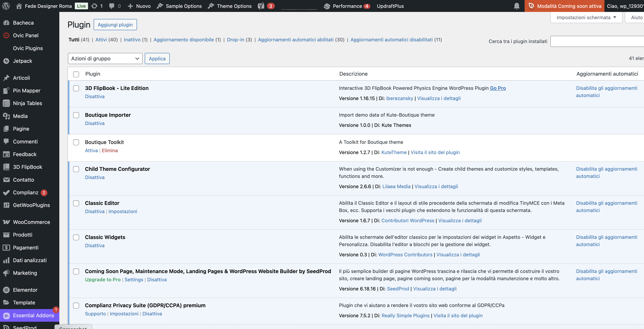The image size is (644, 329).
Task: Click the Pagine icon in the sidebar
Action: 6,129
